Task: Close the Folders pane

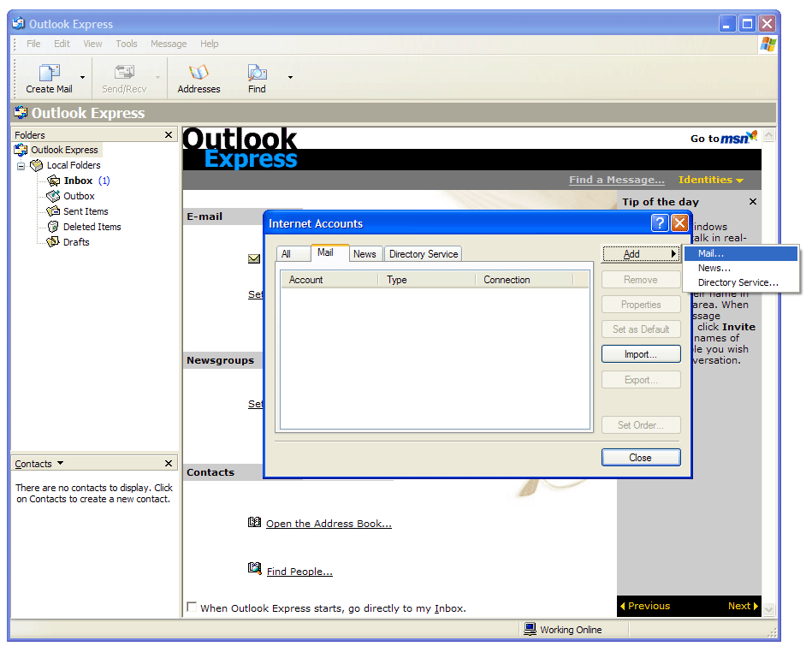Action: [169, 134]
